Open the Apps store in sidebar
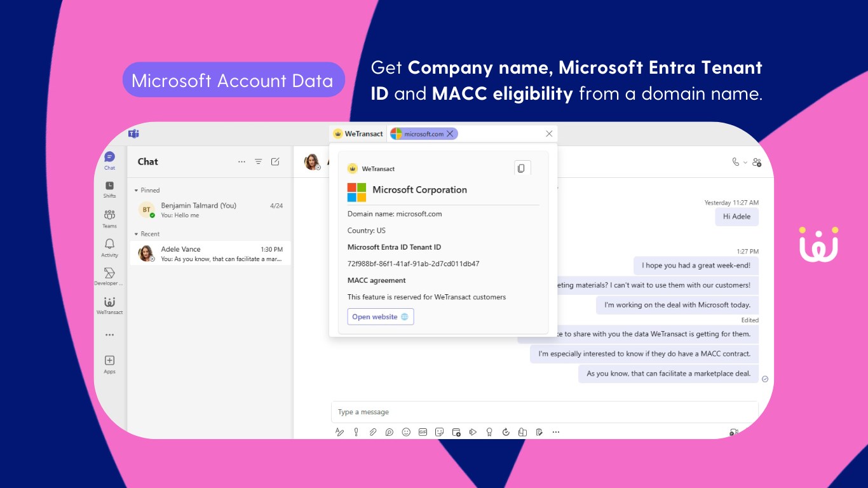Viewport: 868px width, 488px height. [109, 364]
